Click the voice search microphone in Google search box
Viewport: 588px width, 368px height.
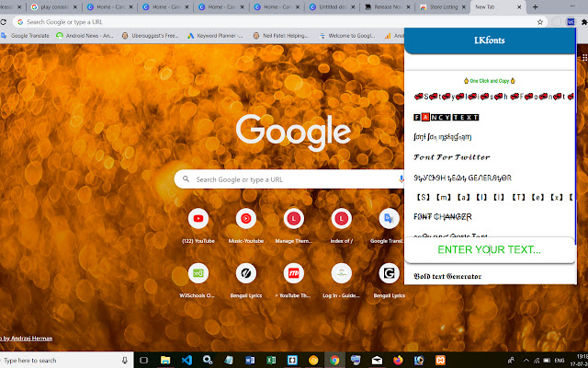tap(401, 179)
